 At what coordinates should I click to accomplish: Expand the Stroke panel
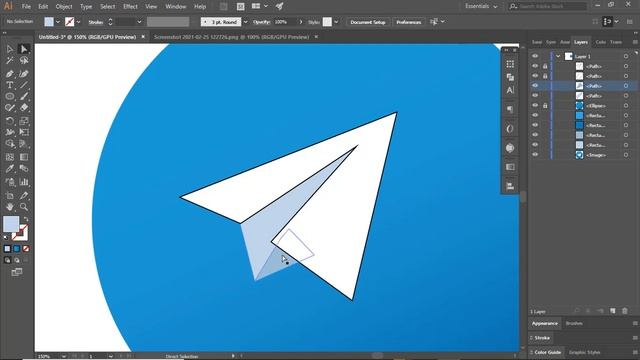click(542, 338)
